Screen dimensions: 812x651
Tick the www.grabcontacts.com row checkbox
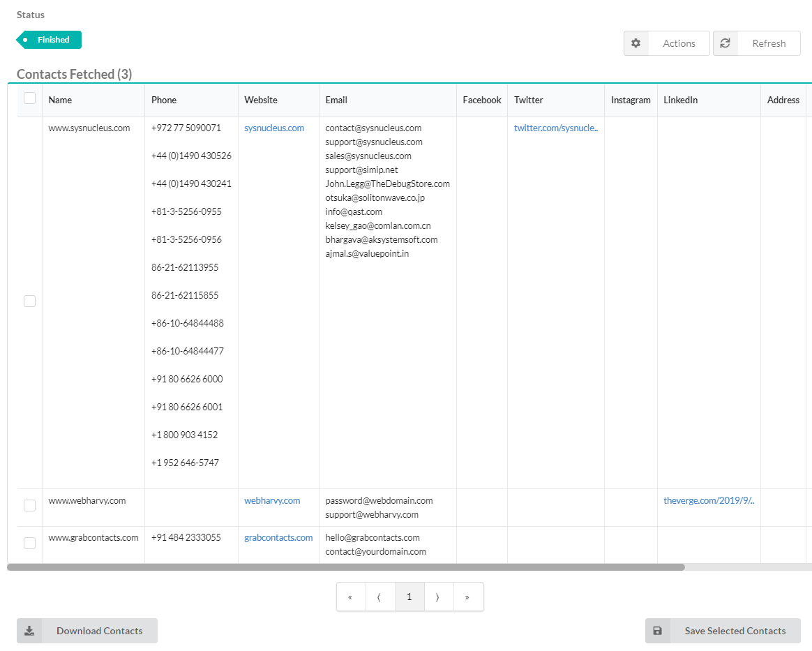(29, 543)
